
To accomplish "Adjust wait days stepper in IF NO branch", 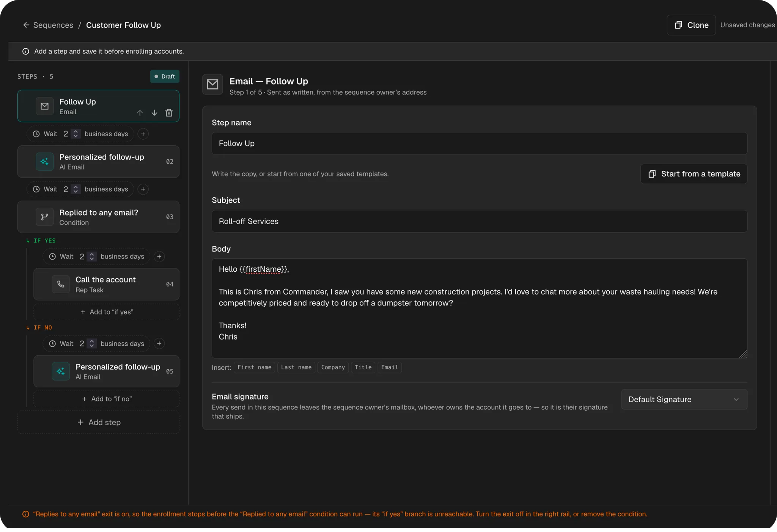I will [92, 344].
